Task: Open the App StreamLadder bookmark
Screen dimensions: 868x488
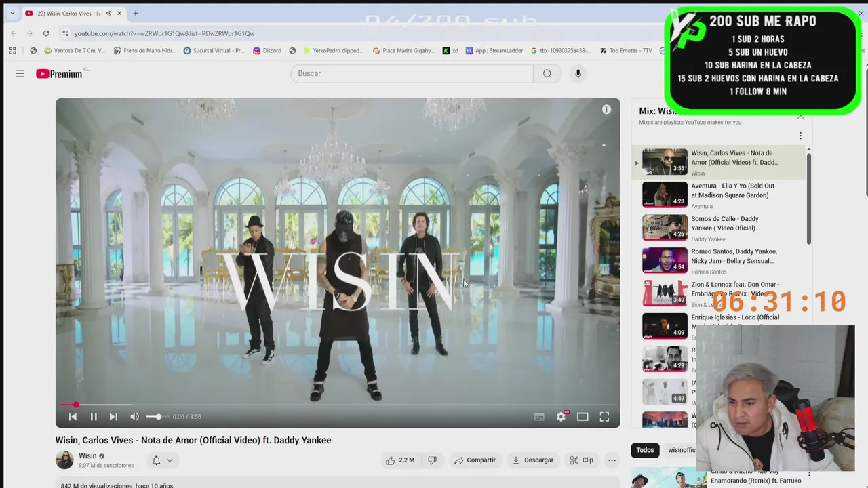Action: [x=494, y=50]
